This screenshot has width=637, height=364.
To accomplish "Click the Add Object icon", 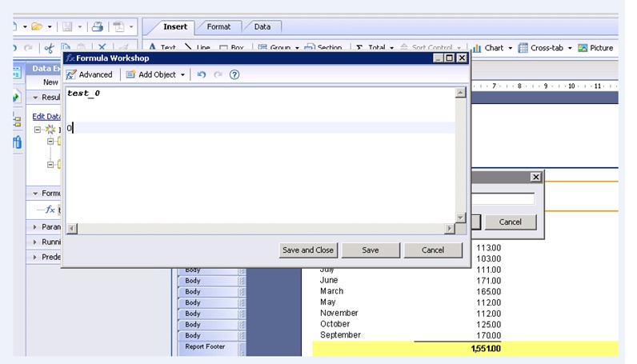I will tap(130, 74).
